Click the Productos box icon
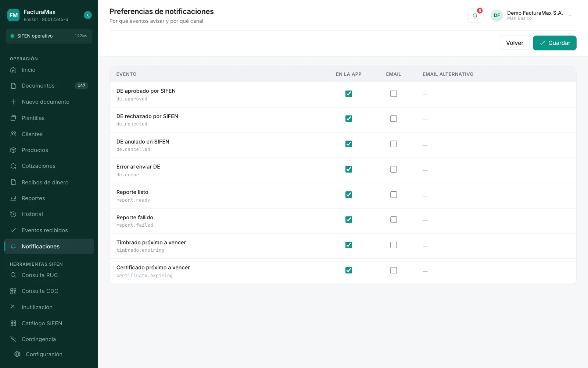 click(13, 150)
